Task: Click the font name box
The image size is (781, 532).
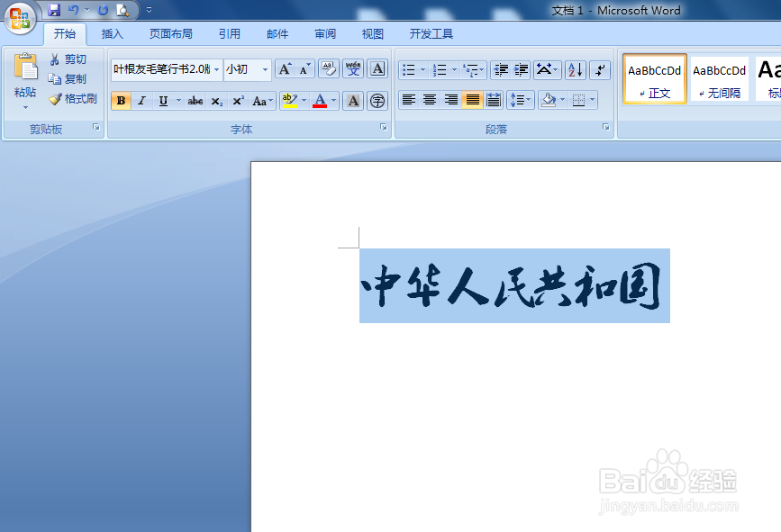Action: point(162,69)
